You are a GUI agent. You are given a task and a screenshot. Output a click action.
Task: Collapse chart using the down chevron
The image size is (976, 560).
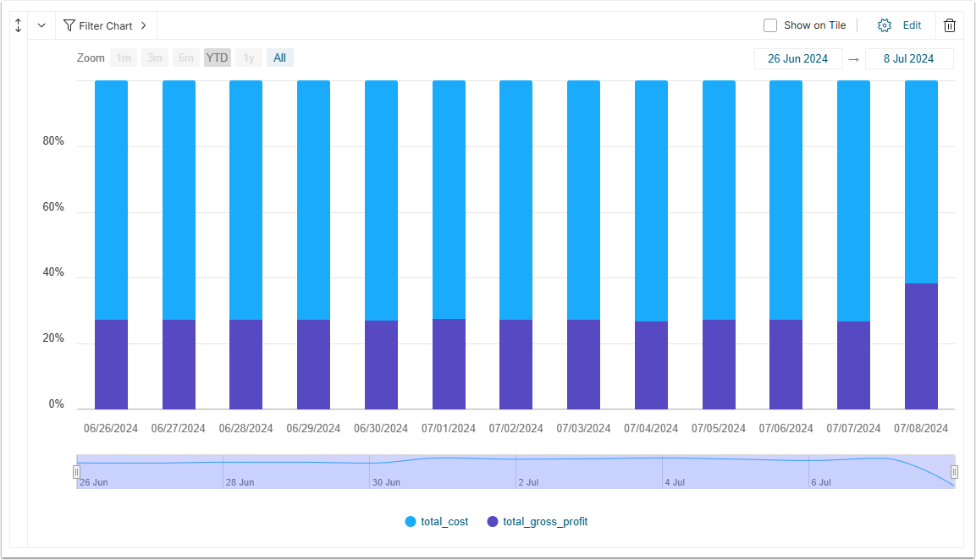(x=41, y=25)
